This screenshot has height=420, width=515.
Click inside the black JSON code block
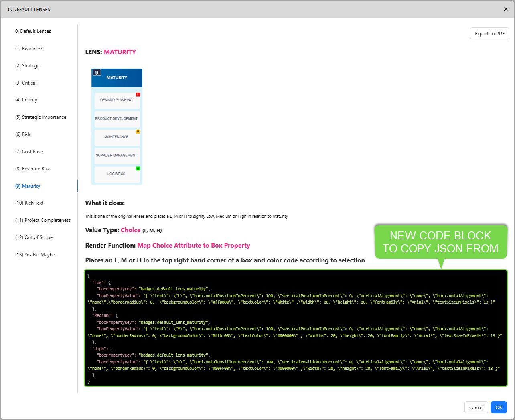click(296, 328)
